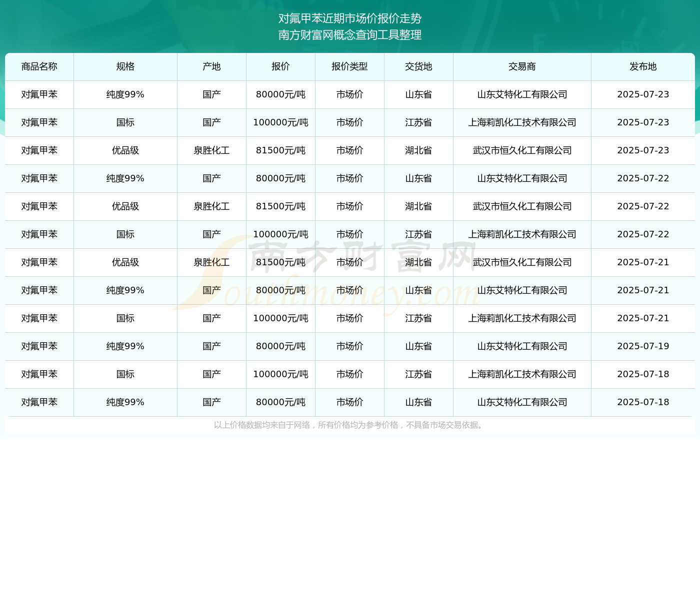This screenshot has width=700, height=602.
Task: Select 武汉市恒久化工有限公司 in the 2025-07-23 row
Action: pyautogui.click(x=522, y=150)
